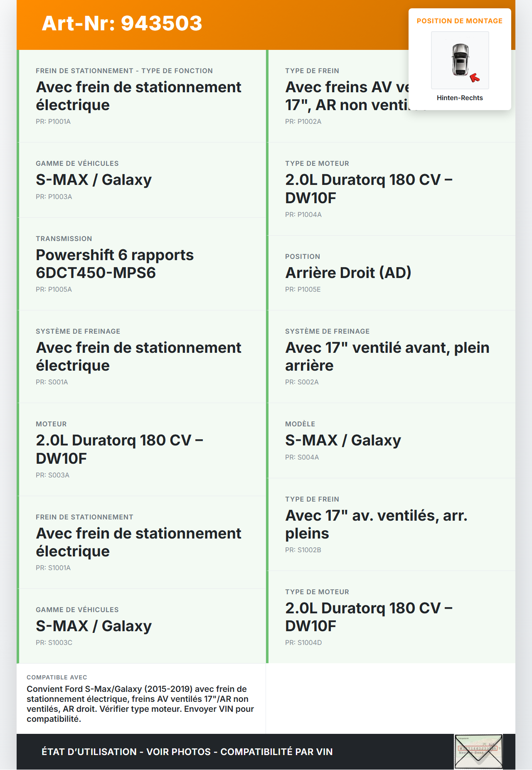Image resolution: width=532 pixels, height=770 pixels.
Task: Click the Powershift 6 rapports 6DCT450-MPS6 entry
Action: tap(115, 264)
